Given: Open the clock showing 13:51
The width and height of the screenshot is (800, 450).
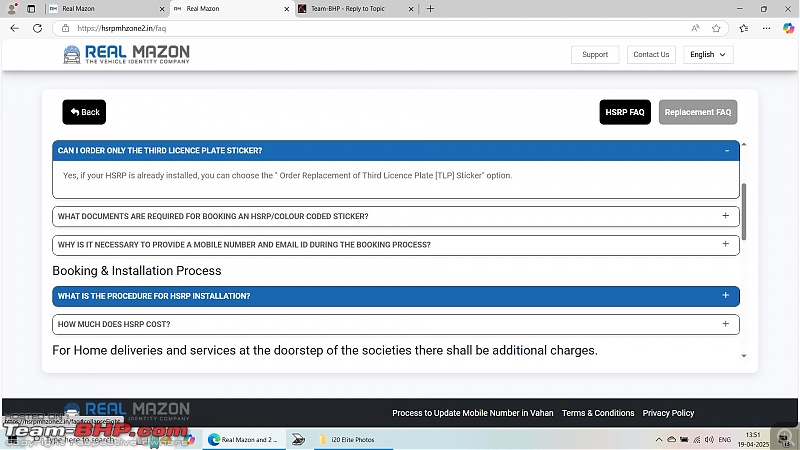Looking at the screenshot, I should click(x=753, y=439).
